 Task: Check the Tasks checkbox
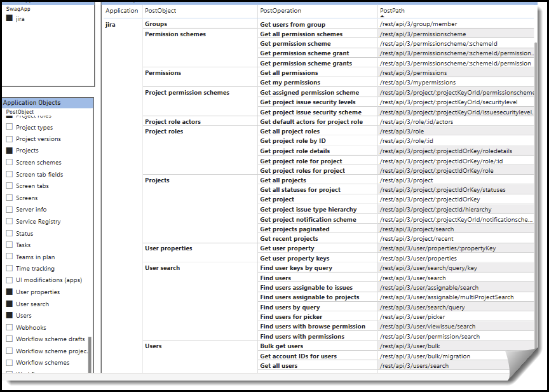pos(10,245)
